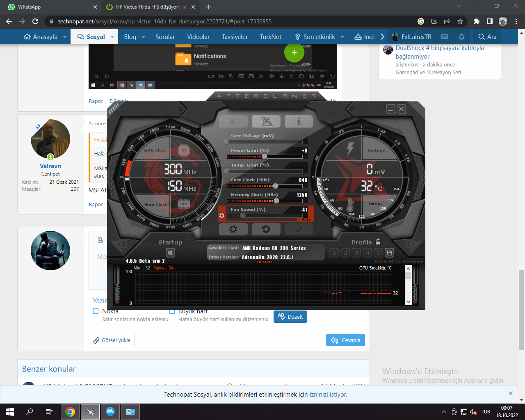Click the iznini istiyor notification link

pyautogui.click(x=328, y=395)
